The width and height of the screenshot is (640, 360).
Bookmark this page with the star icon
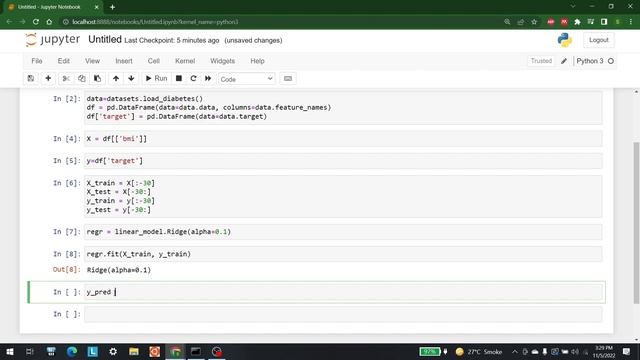click(x=534, y=22)
